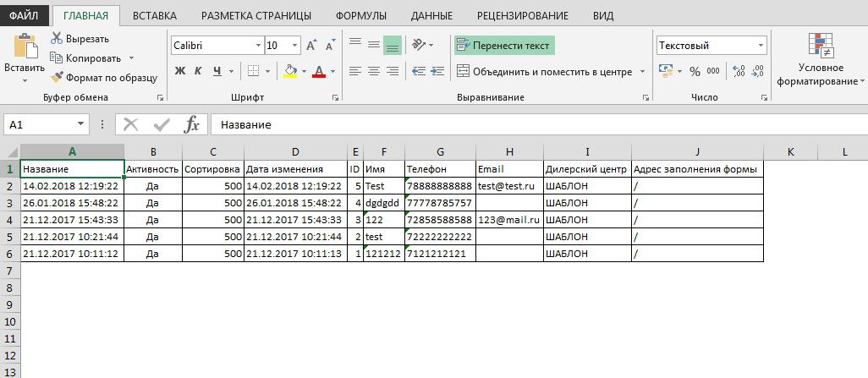The width and height of the screenshot is (868, 378).
Task: Click the Дилерский центр header cell
Action: [587, 169]
